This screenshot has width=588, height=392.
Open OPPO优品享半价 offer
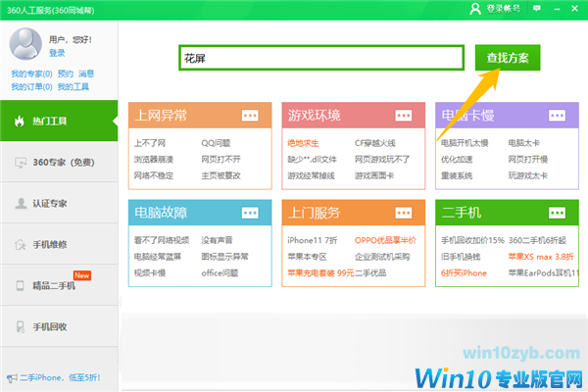pos(385,240)
